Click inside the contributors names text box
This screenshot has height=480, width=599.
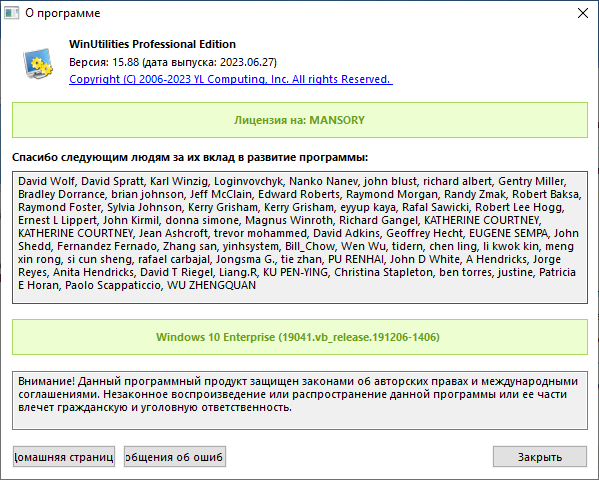(300, 237)
